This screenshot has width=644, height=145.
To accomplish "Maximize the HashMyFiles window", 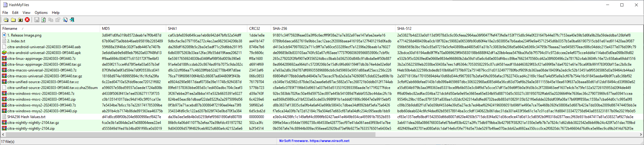I will (622, 5).
